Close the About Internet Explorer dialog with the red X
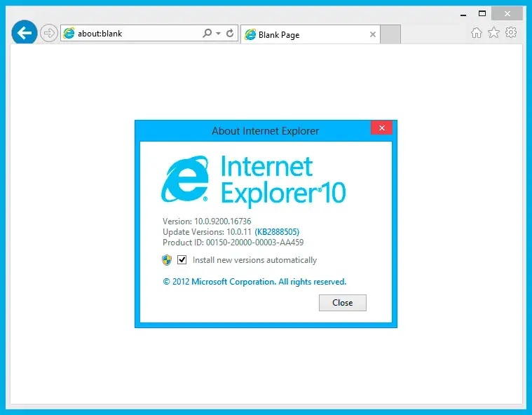Viewport: 532px width, 415px height. pos(382,128)
